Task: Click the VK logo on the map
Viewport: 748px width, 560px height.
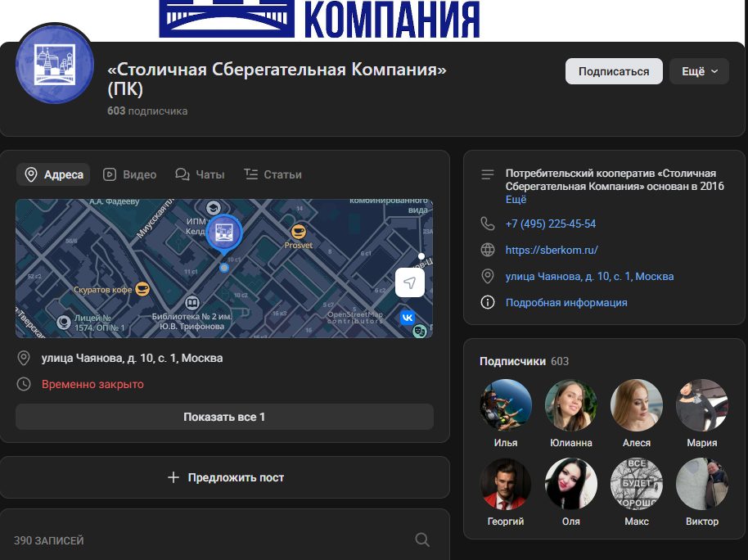Action: tap(408, 317)
